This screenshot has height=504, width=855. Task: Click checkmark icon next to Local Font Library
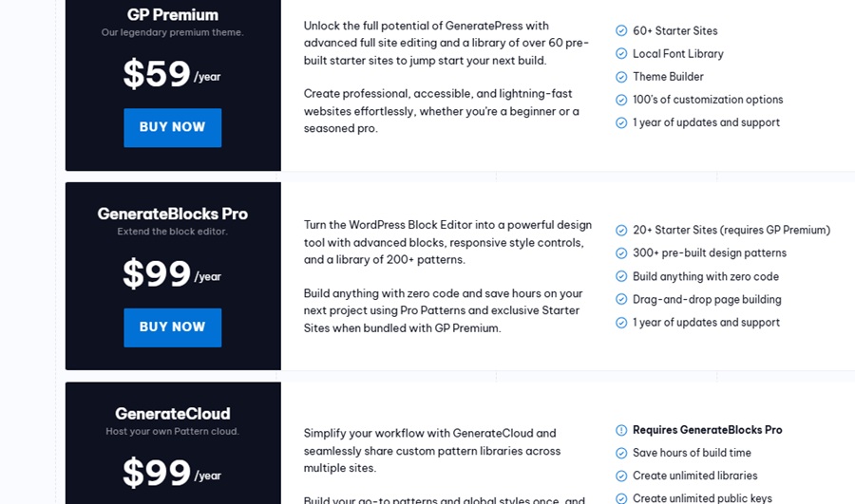621,54
